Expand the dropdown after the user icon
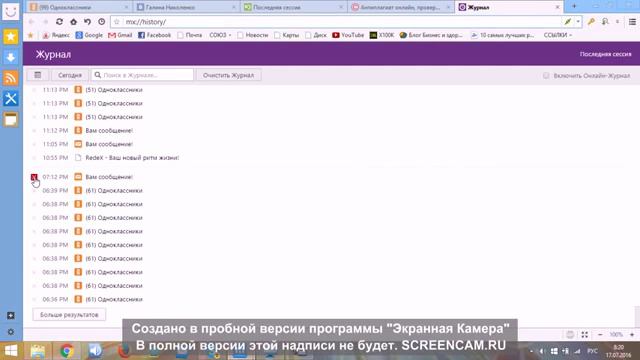The width and height of the screenshot is (640, 360). pos(617,22)
